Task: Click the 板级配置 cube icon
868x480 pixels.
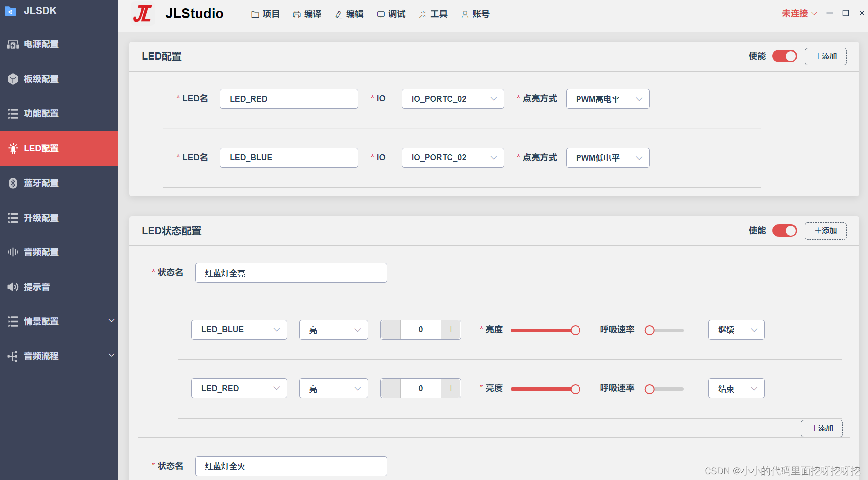Action: 13,79
